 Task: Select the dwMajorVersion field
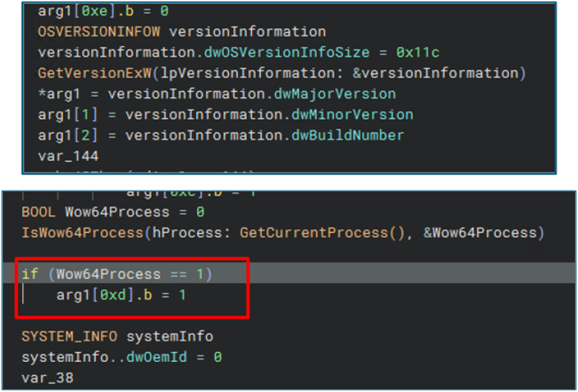tap(335, 94)
